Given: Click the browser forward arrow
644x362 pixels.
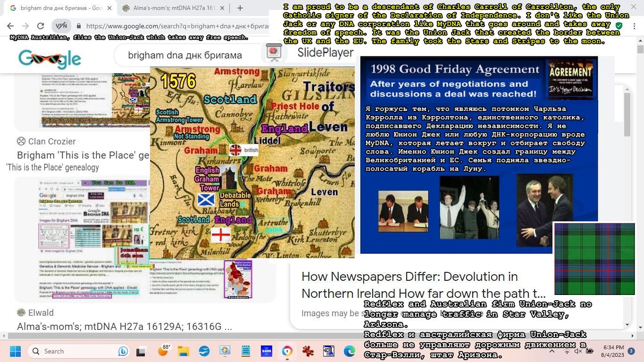Looking at the screenshot, I should [25, 26].
